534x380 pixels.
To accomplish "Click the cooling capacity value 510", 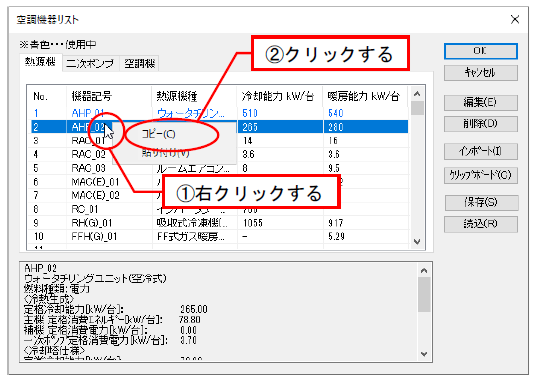I will pos(250,113).
